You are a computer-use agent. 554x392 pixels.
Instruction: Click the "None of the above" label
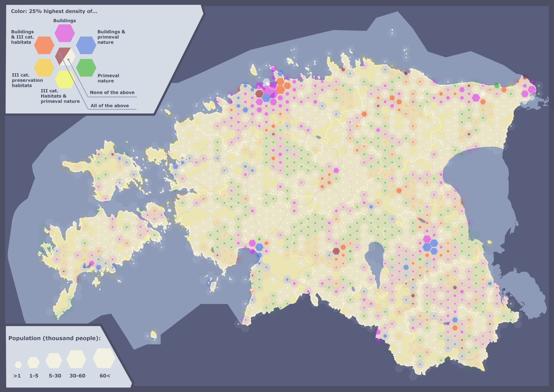click(x=112, y=92)
